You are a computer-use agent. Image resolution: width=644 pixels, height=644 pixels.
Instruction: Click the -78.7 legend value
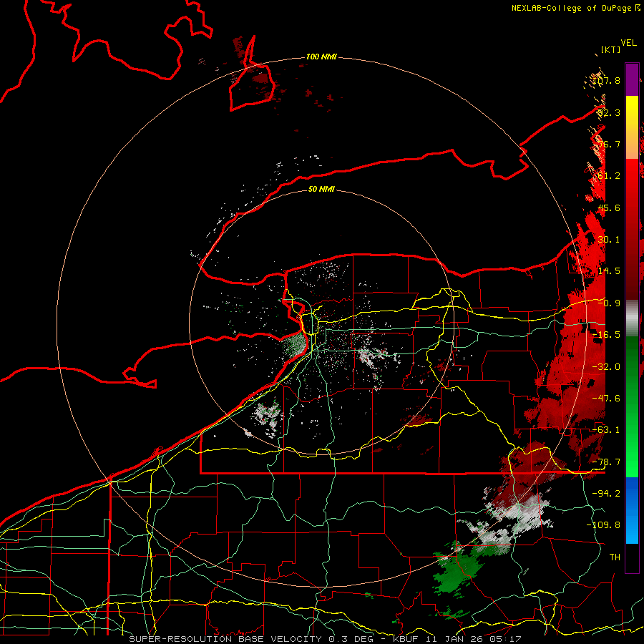(606, 462)
